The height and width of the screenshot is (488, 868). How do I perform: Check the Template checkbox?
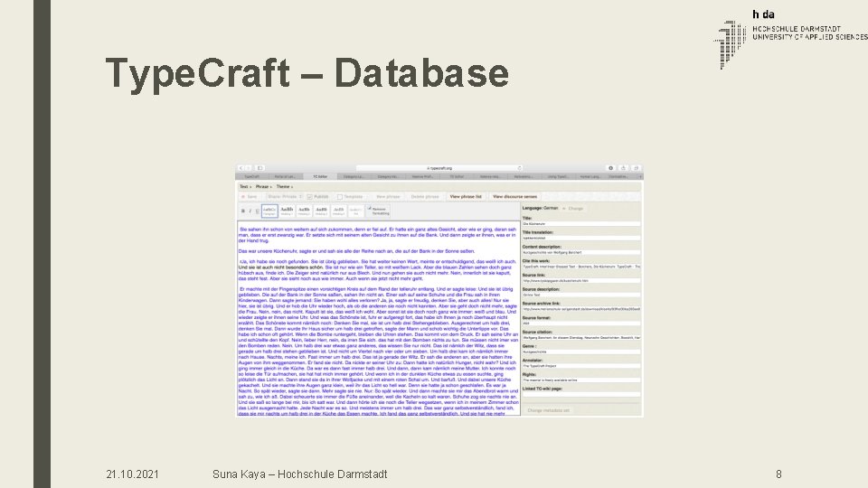pos(340,196)
